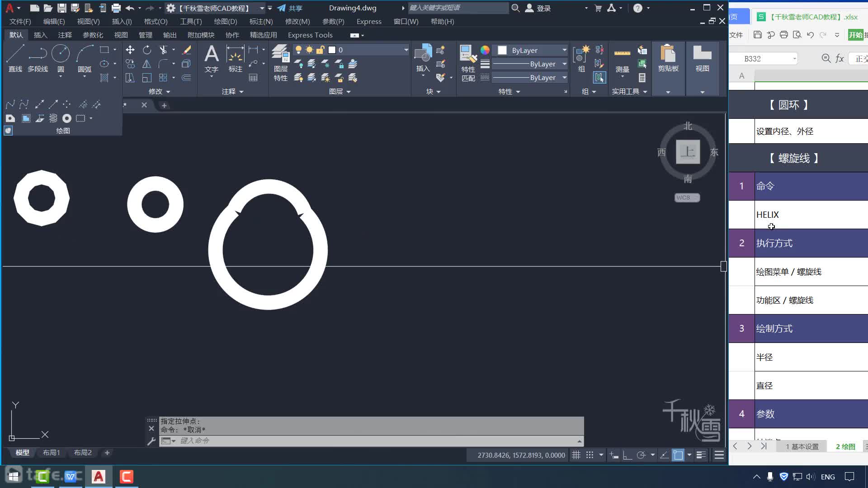The image size is (868, 488).
Task: Click the Dimension (标注) tool
Action: [235, 58]
